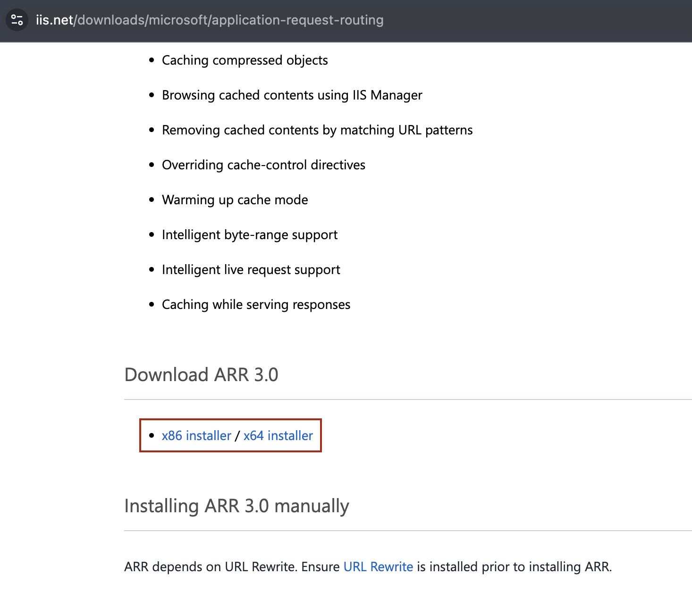Viewport: 692px width, 616px height.
Task: Click the x86 installer download link
Action: coord(196,435)
